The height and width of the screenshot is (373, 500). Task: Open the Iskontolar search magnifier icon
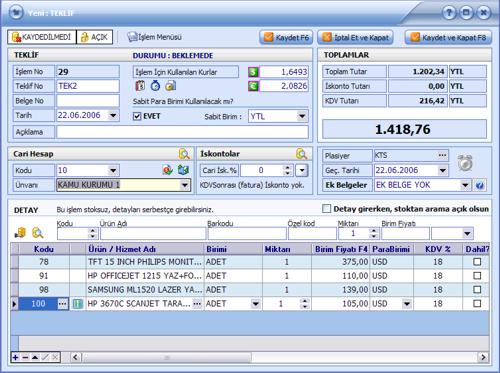coord(301,154)
